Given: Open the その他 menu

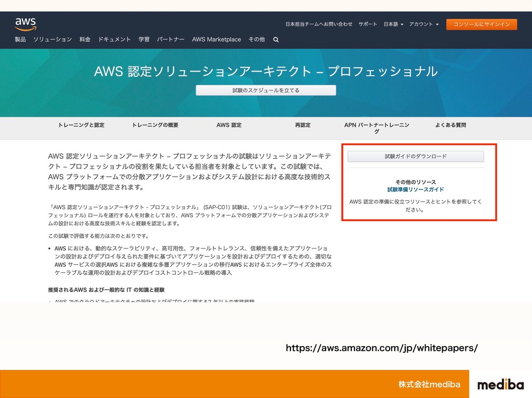Looking at the screenshot, I should [257, 39].
